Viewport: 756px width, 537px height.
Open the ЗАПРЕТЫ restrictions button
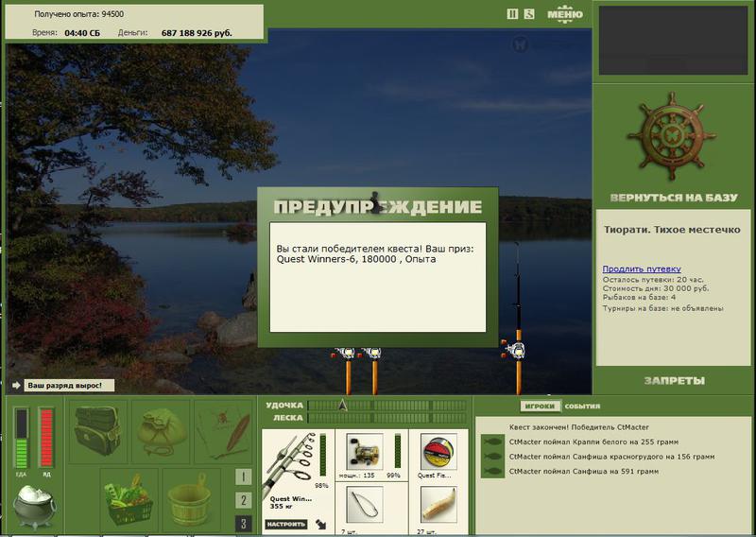pyautogui.click(x=674, y=381)
